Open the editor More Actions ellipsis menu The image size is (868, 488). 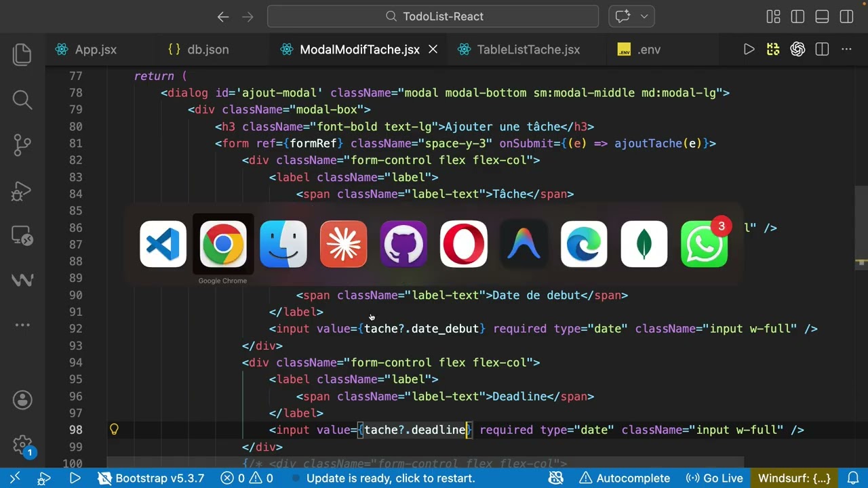coord(846,49)
